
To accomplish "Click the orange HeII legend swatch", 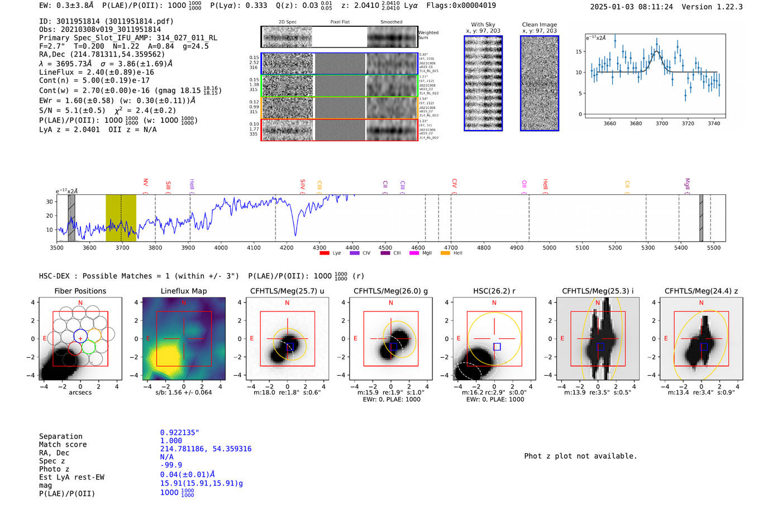I will (x=445, y=253).
